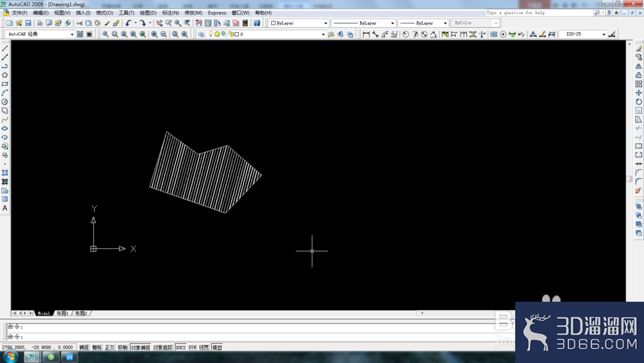Click the Linear dimension icon
This screenshot has width=644, height=363.
pos(366,34)
